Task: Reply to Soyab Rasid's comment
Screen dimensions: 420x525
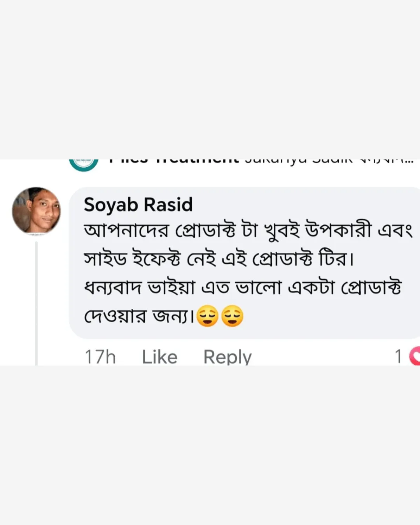Action: point(227,357)
